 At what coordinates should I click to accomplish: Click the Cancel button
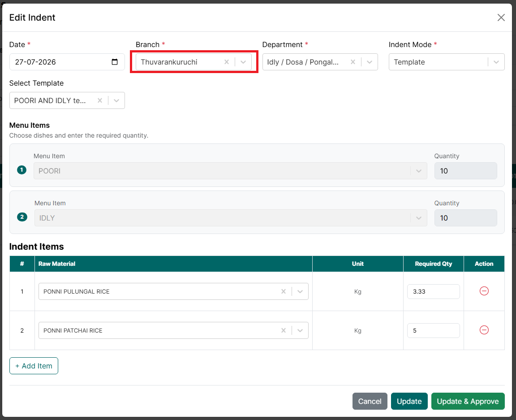370,401
